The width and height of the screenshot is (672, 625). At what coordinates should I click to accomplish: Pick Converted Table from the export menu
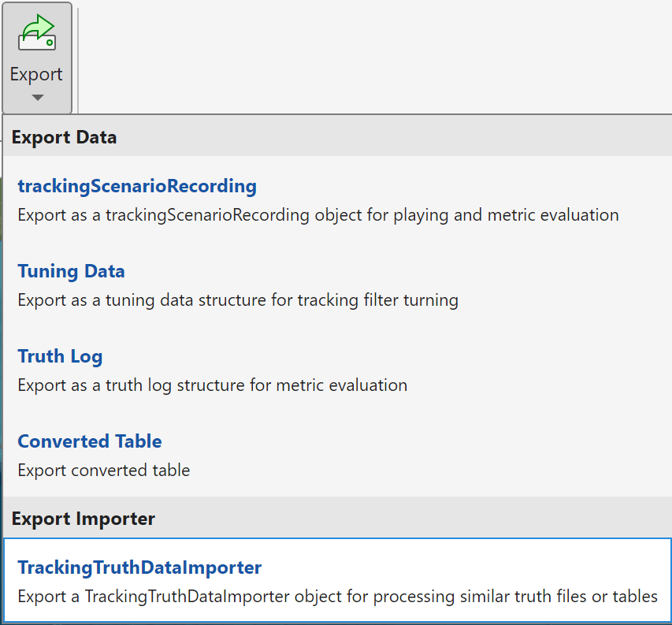[x=90, y=441]
